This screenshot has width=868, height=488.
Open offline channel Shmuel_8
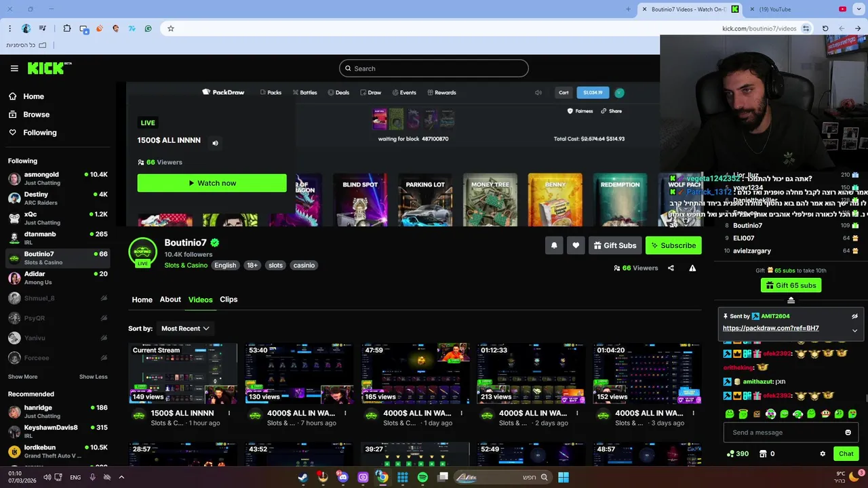(x=58, y=298)
